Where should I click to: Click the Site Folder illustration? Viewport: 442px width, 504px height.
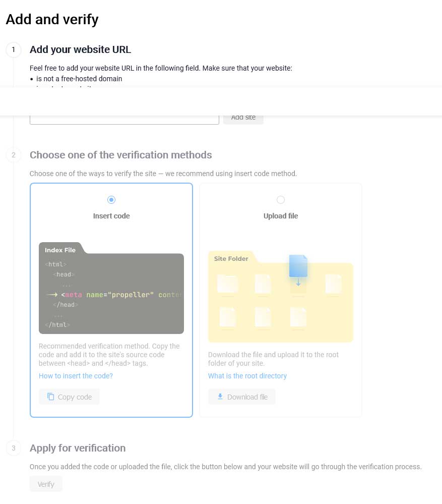point(281,297)
